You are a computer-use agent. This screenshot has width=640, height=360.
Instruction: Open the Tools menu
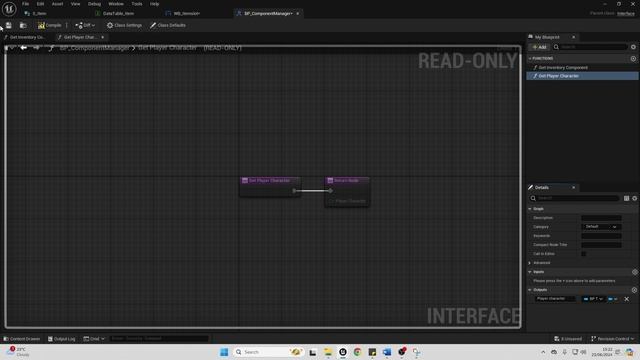137,4
